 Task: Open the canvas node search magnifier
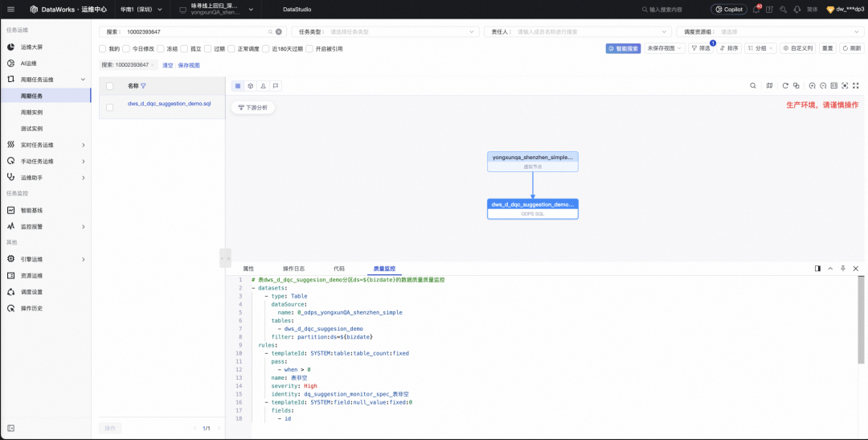tap(753, 86)
